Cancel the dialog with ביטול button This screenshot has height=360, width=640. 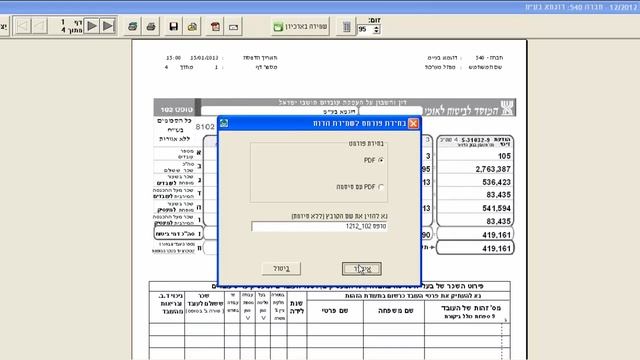pyautogui.click(x=281, y=269)
